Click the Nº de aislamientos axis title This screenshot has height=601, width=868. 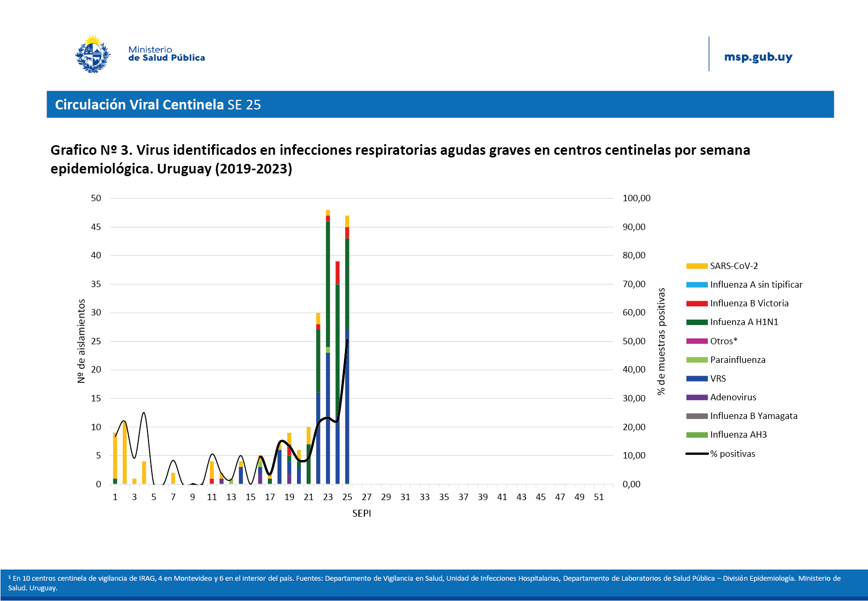[x=81, y=341]
